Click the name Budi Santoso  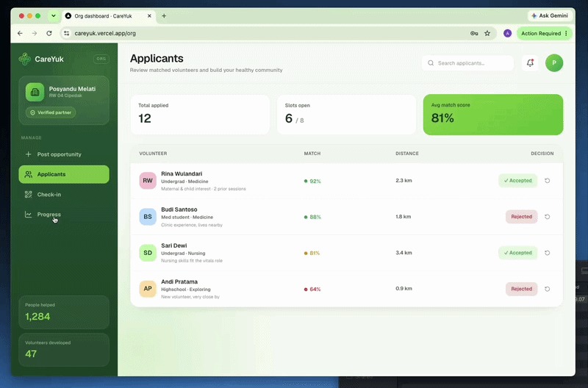pyautogui.click(x=179, y=209)
